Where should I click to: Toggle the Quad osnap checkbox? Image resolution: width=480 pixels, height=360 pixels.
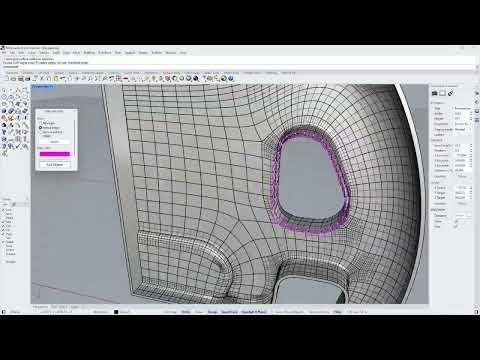point(3,242)
